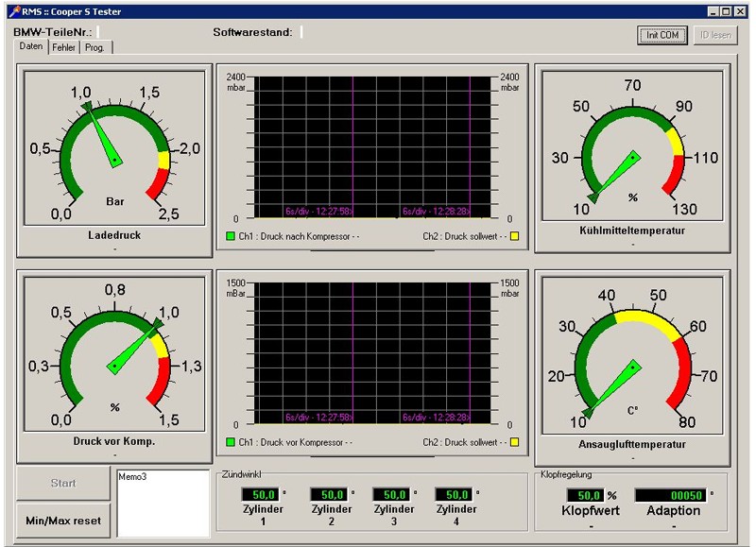Image resolution: width=756 pixels, height=547 pixels.
Task: Click the Zylinder 1 ignition angle display
Action: (259, 494)
